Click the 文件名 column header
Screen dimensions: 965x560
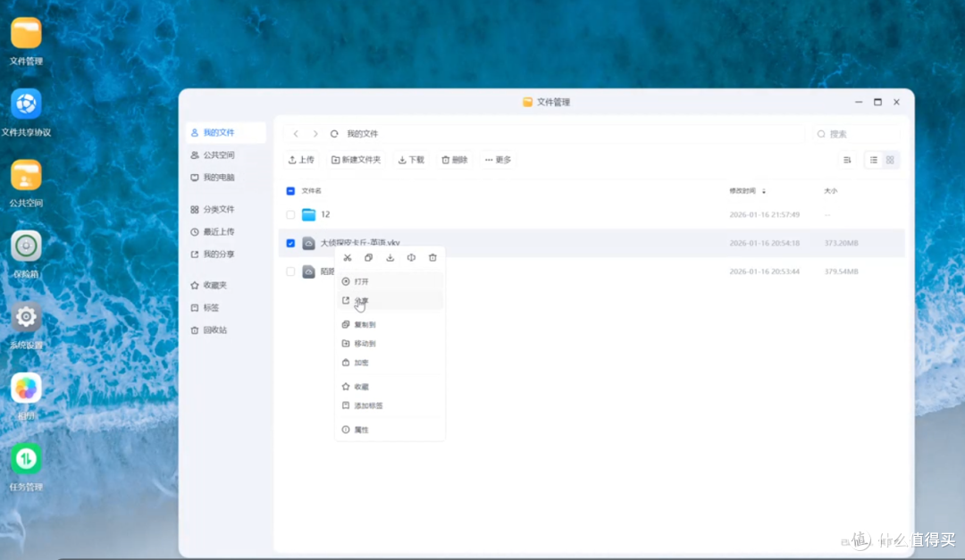(312, 191)
